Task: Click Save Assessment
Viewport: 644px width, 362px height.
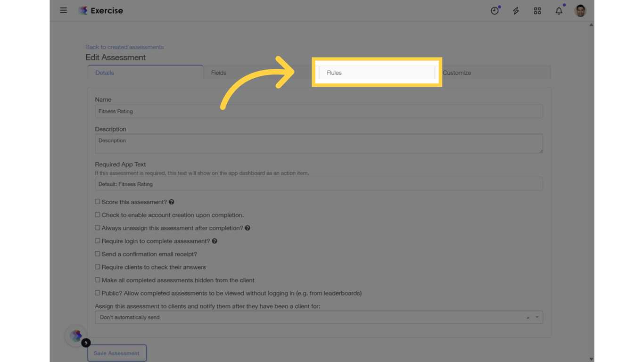Action: (x=117, y=353)
